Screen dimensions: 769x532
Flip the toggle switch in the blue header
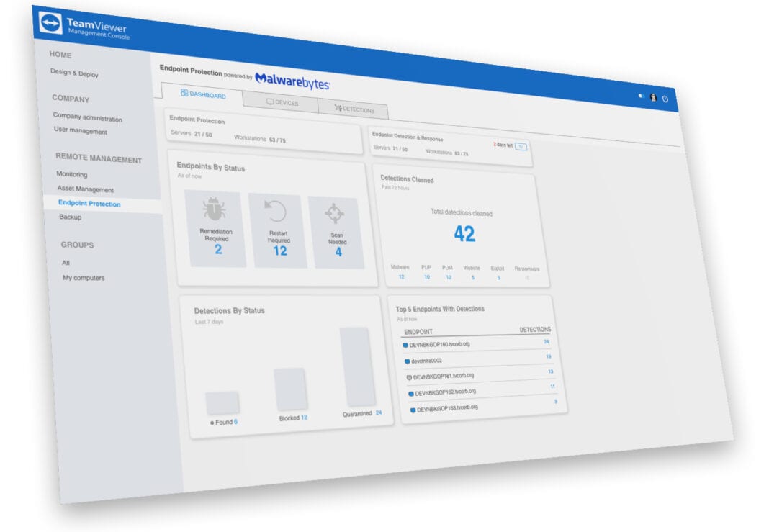tap(642, 96)
